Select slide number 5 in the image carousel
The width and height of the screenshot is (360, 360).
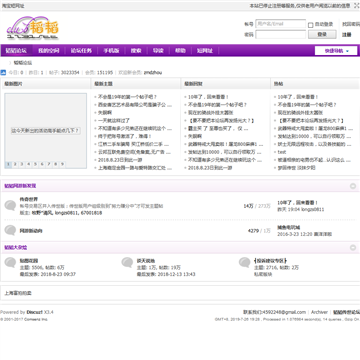pos(35,164)
